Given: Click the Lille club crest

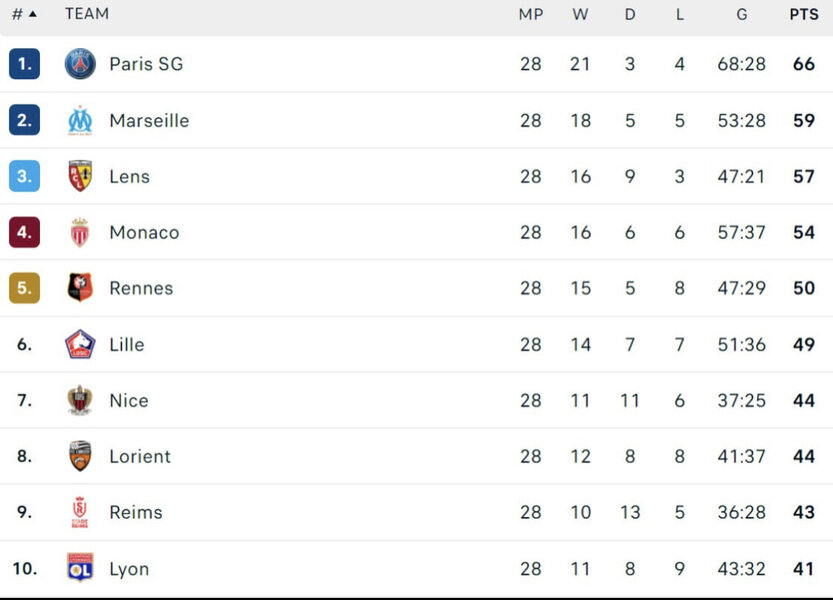Looking at the screenshot, I should click(80, 344).
